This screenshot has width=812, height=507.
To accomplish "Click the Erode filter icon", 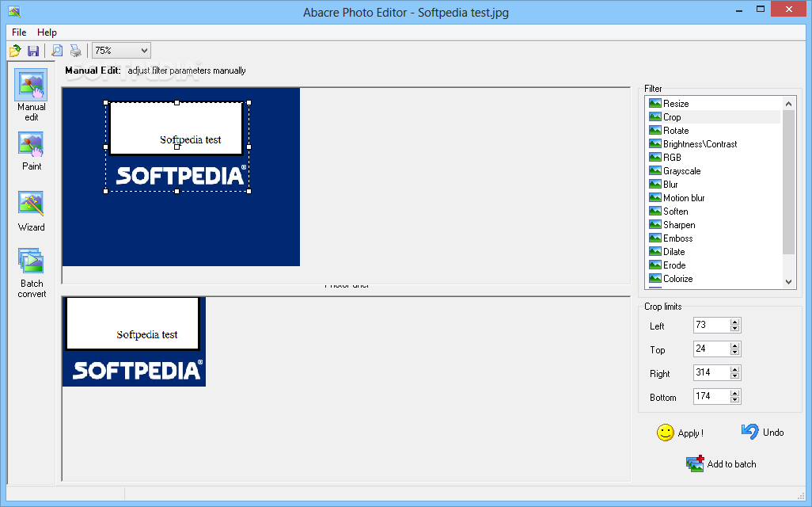I will pos(655,265).
